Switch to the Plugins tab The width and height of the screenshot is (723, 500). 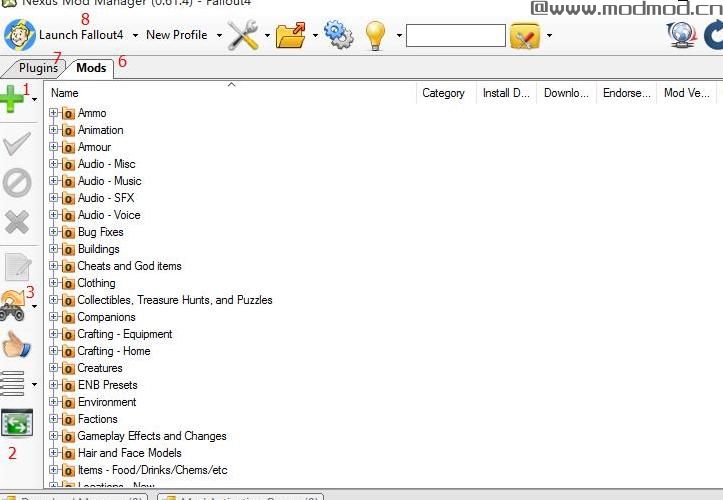click(37, 68)
